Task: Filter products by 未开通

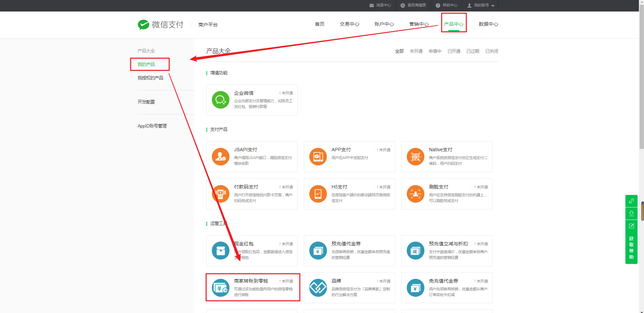Action: pyautogui.click(x=416, y=51)
